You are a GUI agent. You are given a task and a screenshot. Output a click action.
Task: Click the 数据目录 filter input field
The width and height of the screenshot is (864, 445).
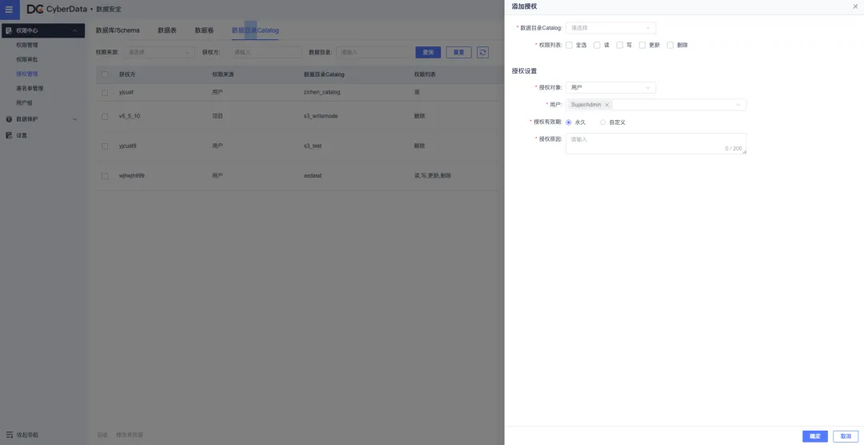[x=372, y=52]
